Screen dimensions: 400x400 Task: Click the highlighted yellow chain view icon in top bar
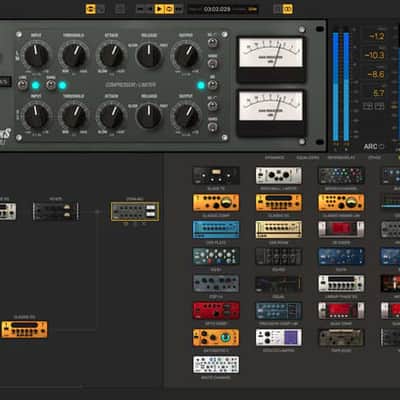point(91,9)
